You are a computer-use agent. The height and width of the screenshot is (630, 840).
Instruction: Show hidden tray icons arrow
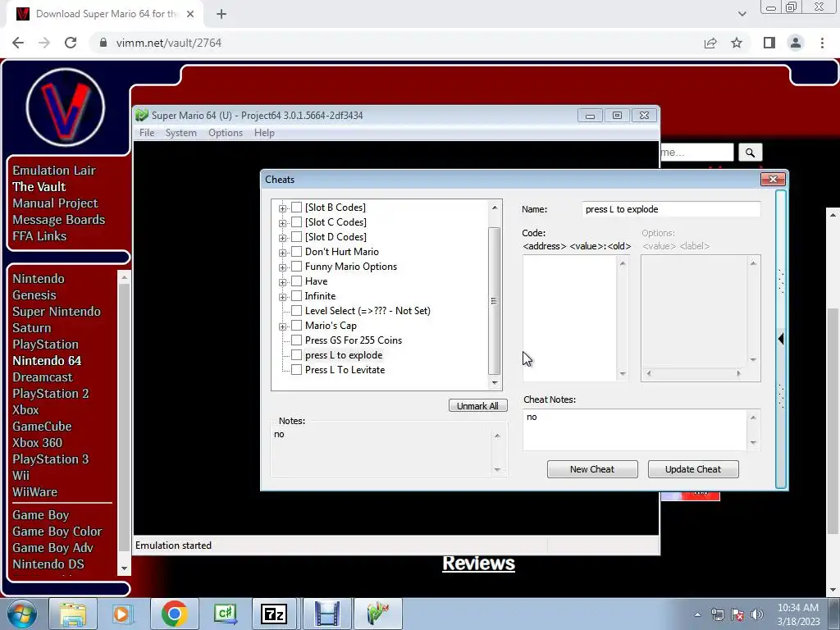[697, 614]
